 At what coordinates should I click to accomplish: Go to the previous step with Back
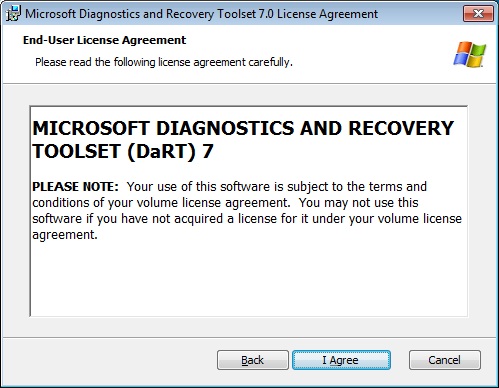pos(253,360)
